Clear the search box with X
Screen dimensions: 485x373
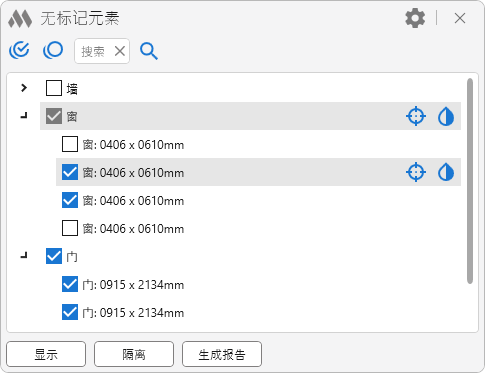[x=120, y=51]
